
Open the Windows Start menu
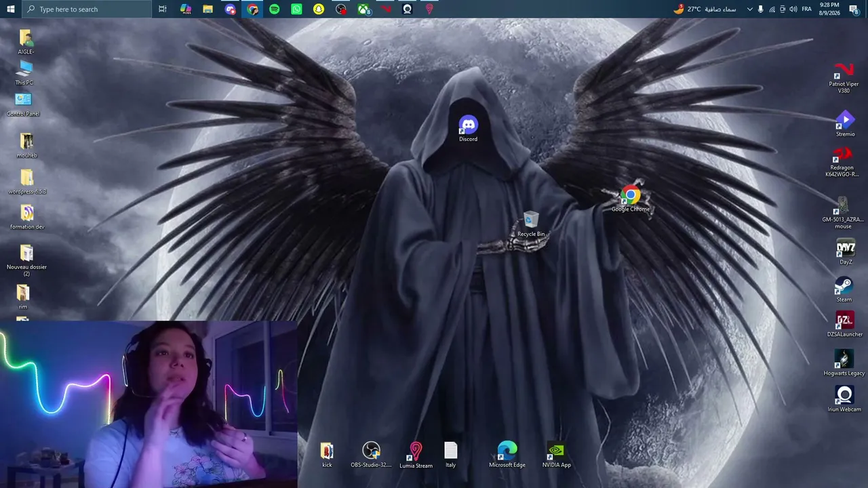[x=10, y=9]
